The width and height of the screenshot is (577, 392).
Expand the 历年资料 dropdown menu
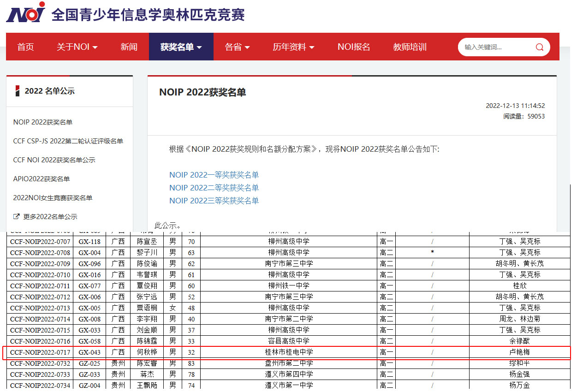[x=293, y=47]
